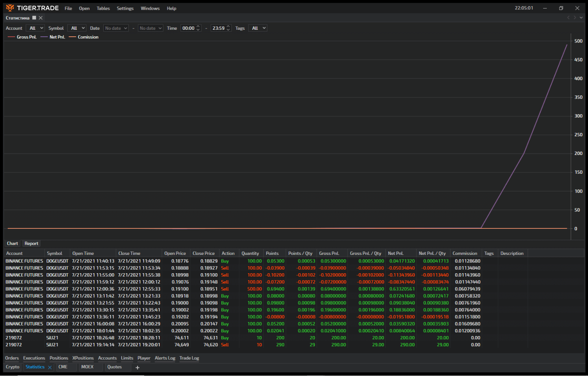
Task: Open the Alerts Log panel
Action: 165,358
